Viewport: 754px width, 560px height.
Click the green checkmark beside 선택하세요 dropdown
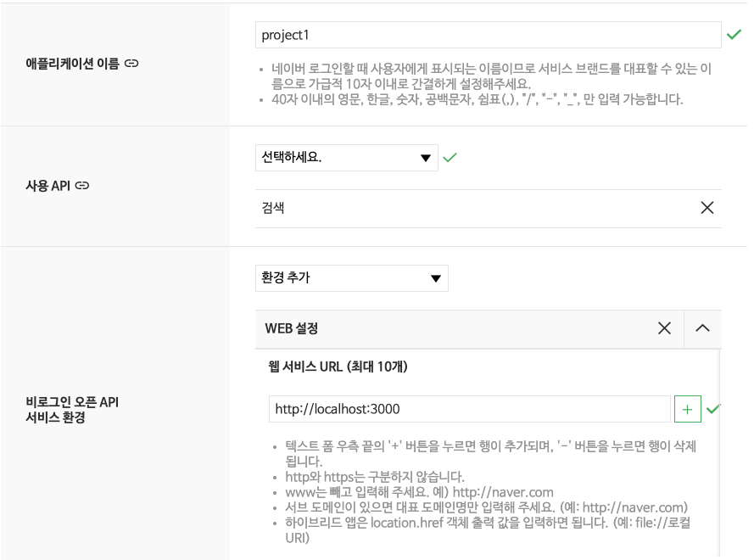tap(450, 157)
